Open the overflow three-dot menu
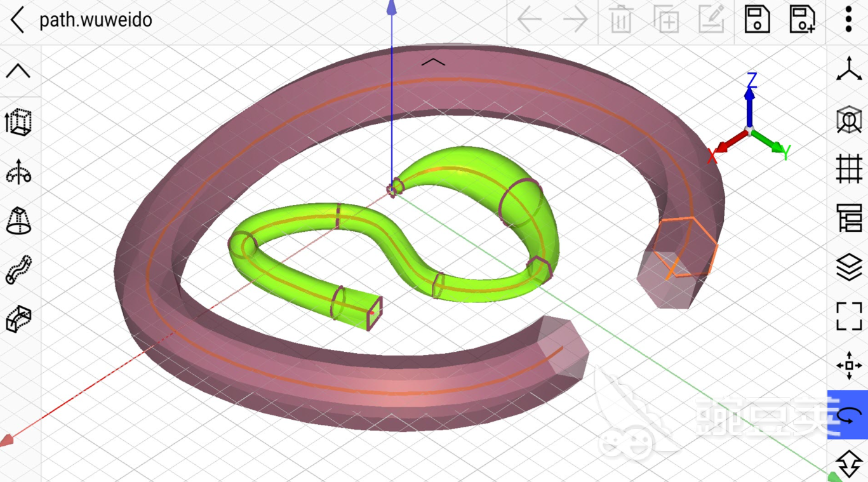The image size is (868, 482). point(848,20)
